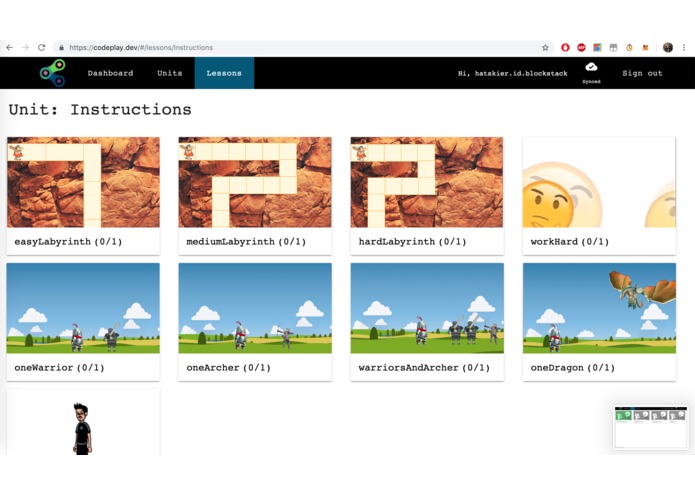Click the hatskier.id.blockstack greeting
695x494 pixels.
[x=513, y=74]
